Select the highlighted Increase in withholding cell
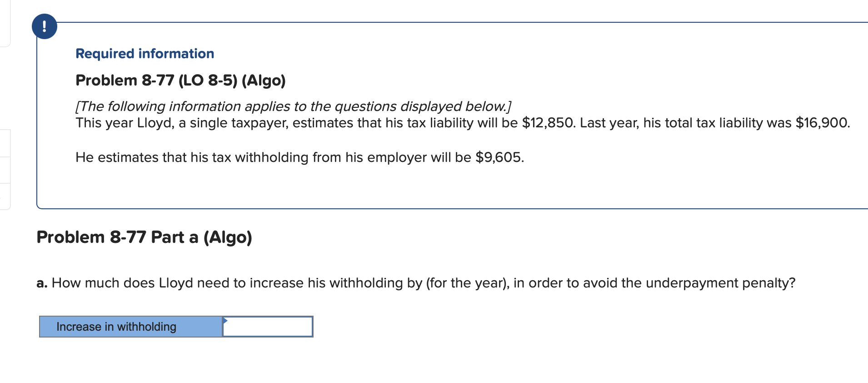 130,327
